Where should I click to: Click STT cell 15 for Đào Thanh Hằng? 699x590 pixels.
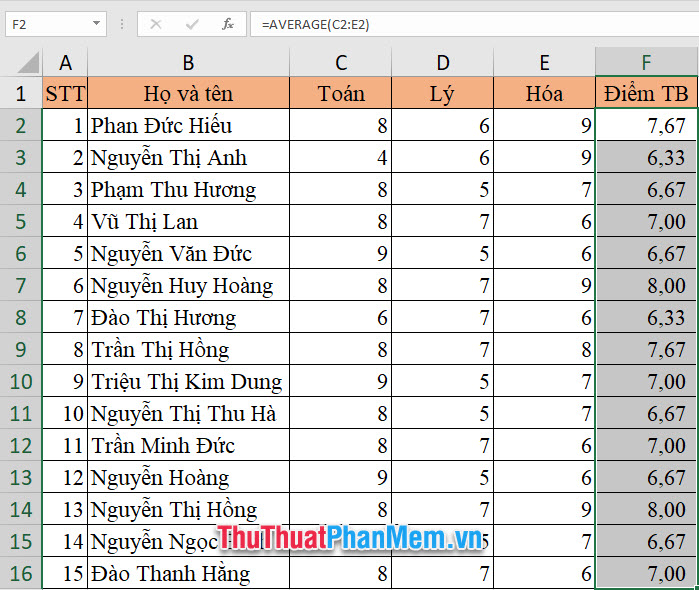click(65, 573)
